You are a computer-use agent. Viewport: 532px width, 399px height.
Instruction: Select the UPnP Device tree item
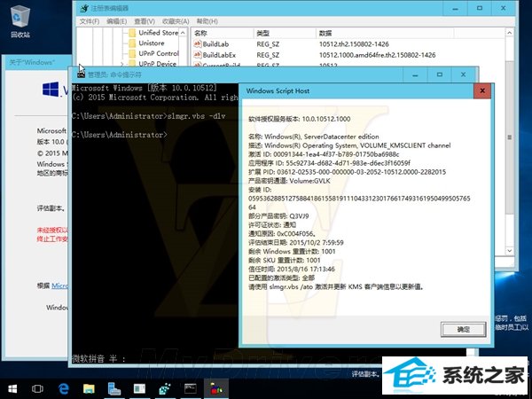[x=158, y=64]
